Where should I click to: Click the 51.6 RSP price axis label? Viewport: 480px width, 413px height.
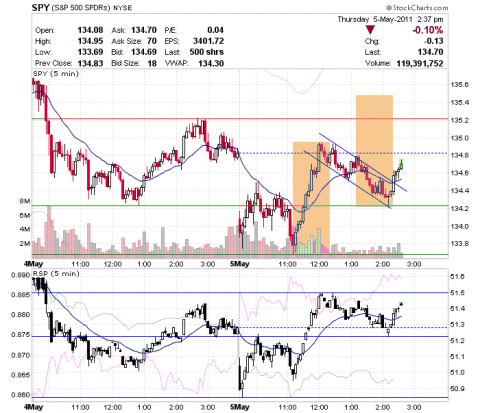(x=458, y=277)
